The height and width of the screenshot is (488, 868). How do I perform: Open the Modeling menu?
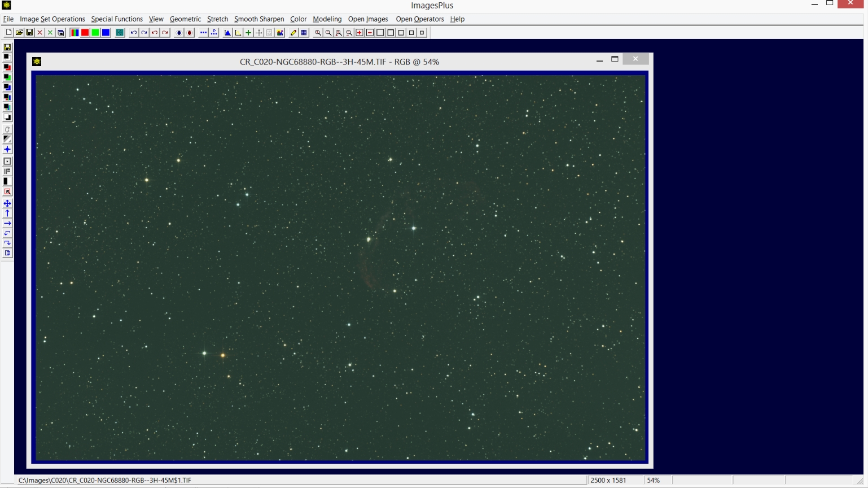[327, 19]
